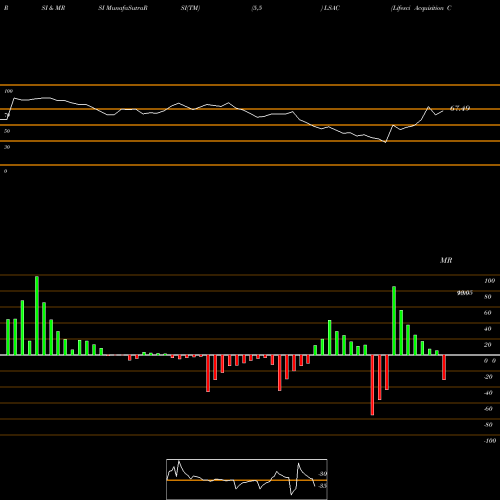The image size is (500, 500).
Task: Click the 0 label on RSI axis
Action: [5, 171]
